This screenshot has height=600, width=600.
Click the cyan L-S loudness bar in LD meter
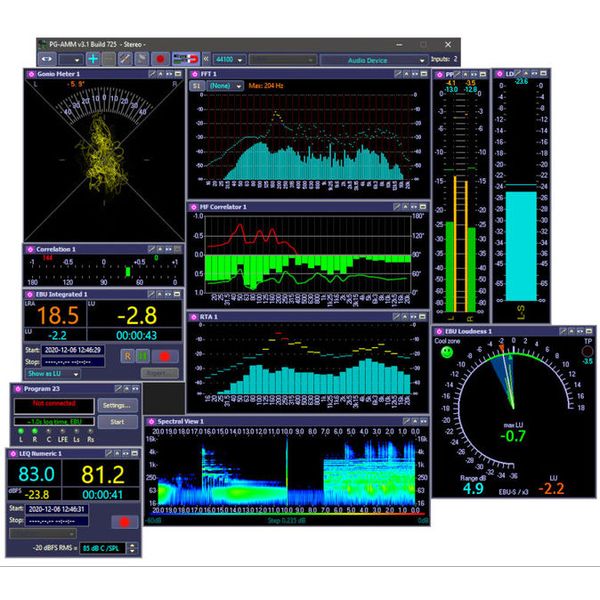tap(521, 246)
